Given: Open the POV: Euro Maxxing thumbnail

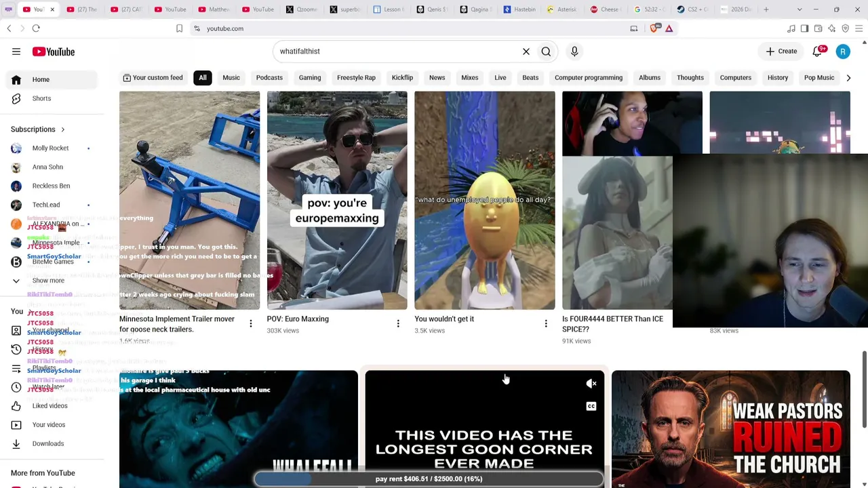Looking at the screenshot, I should [x=337, y=201].
